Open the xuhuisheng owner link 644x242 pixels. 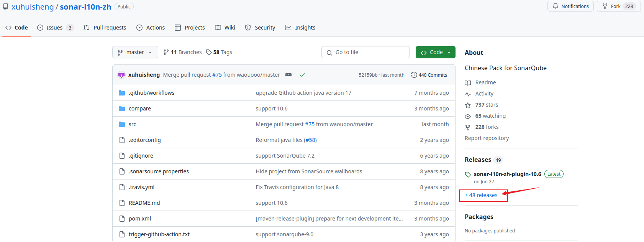pos(33,7)
